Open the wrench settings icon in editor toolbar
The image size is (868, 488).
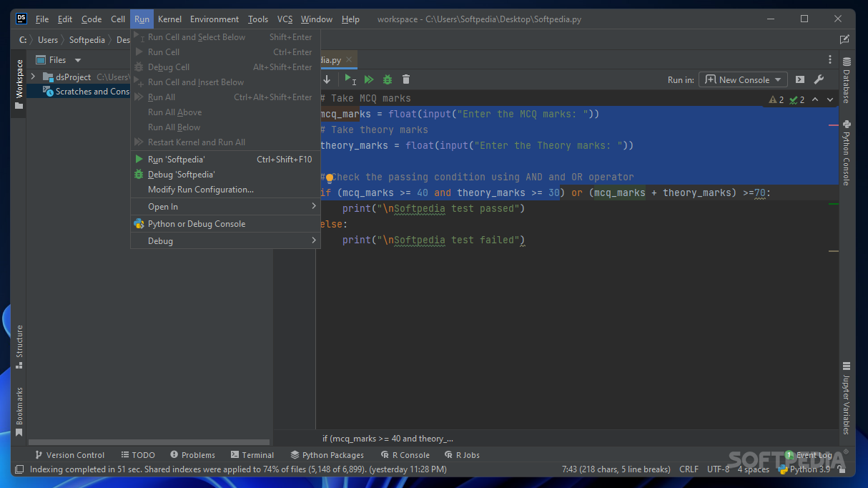(819, 79)
